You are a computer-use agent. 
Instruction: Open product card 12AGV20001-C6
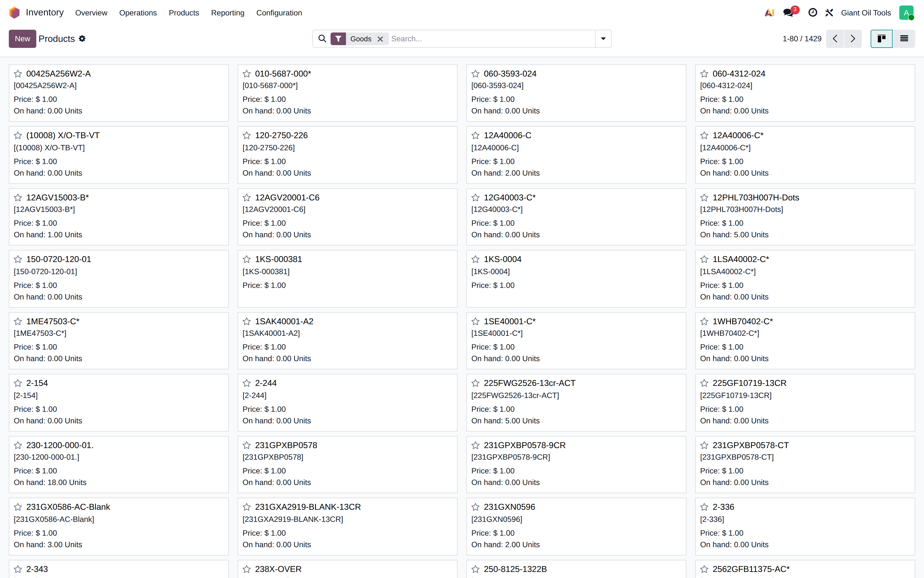tap(347, 217)
